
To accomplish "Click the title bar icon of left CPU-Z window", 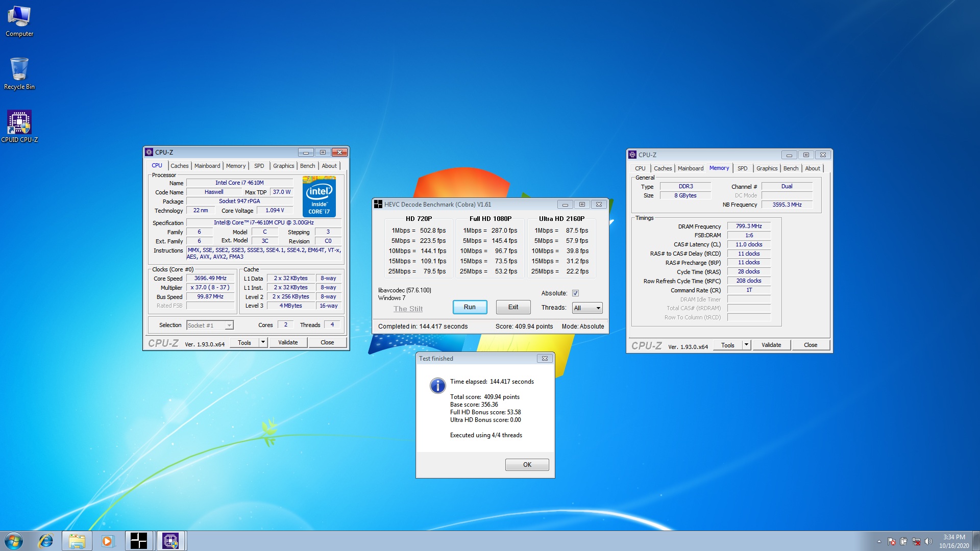I will 149,152.
